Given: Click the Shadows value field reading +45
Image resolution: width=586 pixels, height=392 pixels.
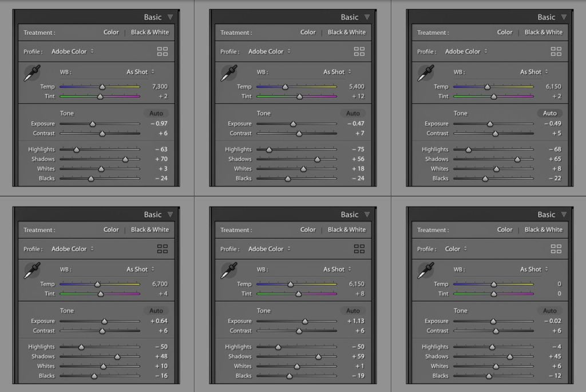Looking at the screenshot, I should [555, 357].
